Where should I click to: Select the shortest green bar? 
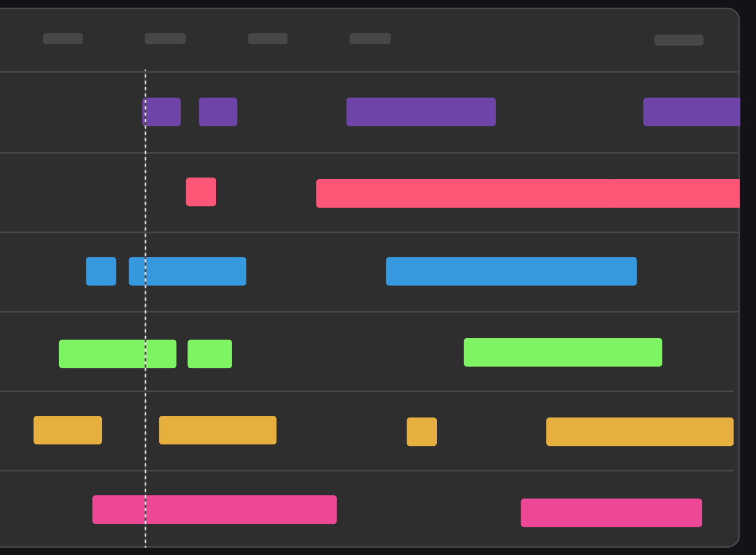(210, 354)
